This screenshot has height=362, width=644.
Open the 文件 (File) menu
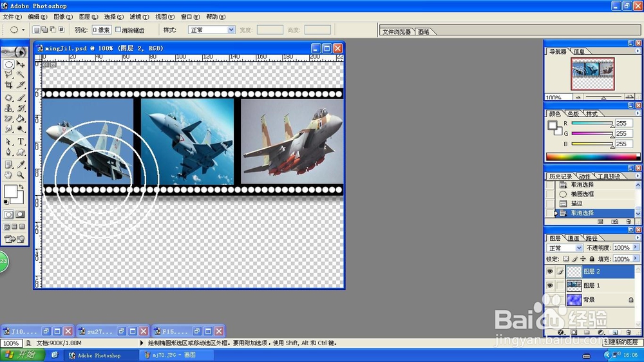coord(12,17)
